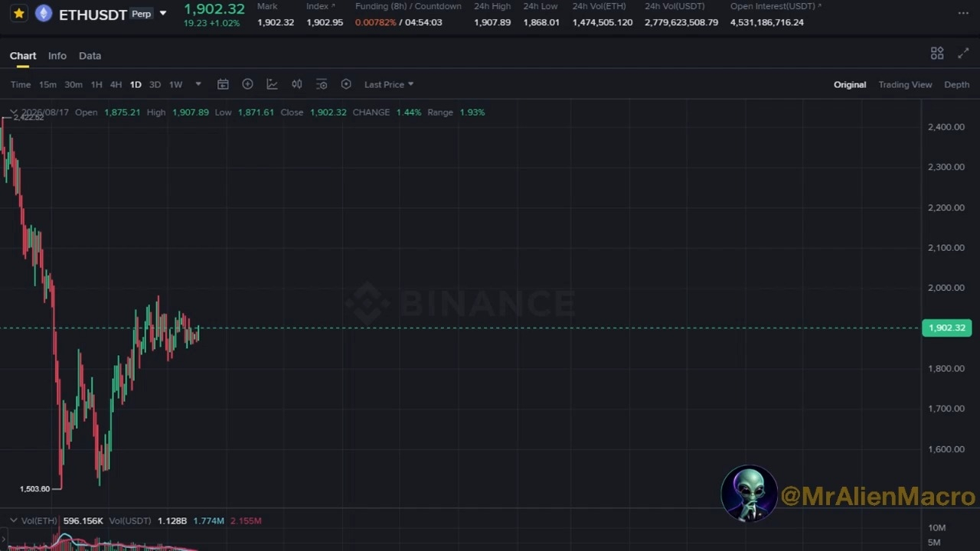
Task: Open the go-to-date calendar icon
Action: (x=223, y=84)
